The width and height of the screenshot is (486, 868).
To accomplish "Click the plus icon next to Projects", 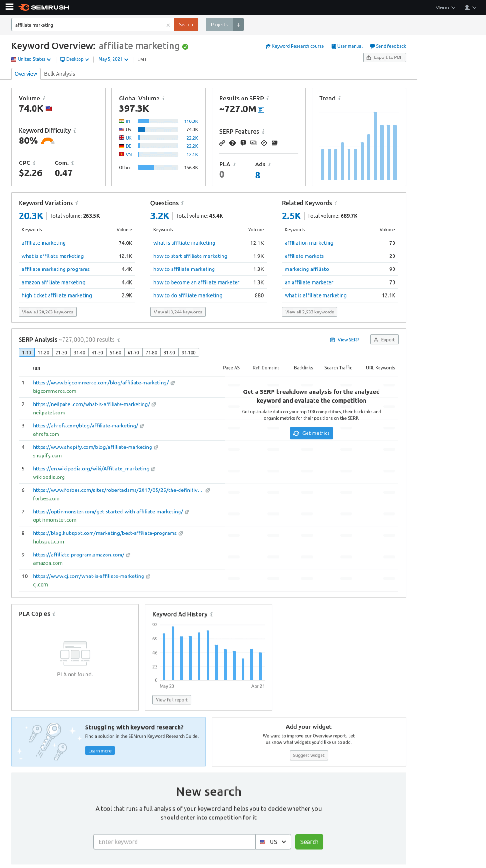I will [238, 25].
